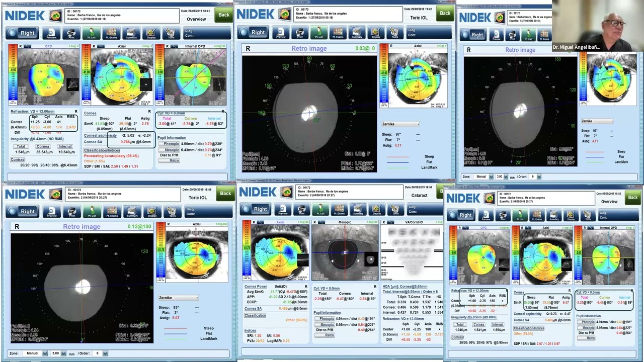Click Print in Toric IOL window dated 09/09/2019
The height and width of the screenshot is (362, 644).
pyautogui.click(x=72, y=212)
